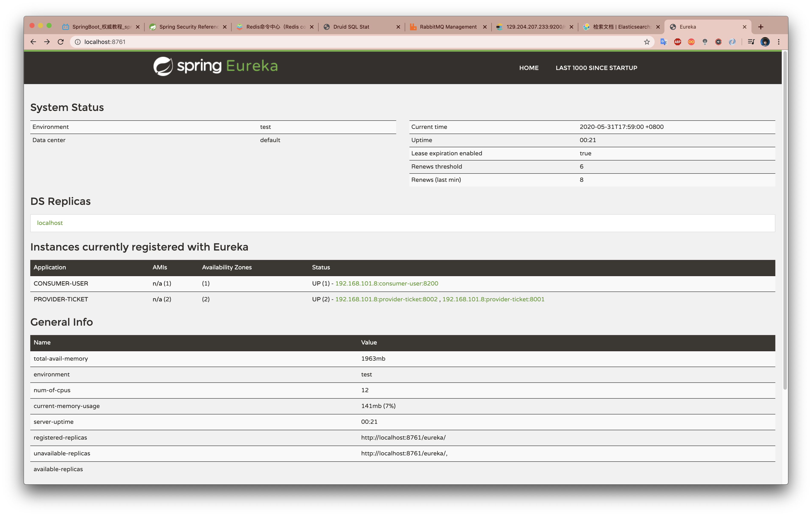Screen dimensions: 812x516
Task: Open the provider-ticket:8002 instance link
Action: [x=386, y=299]
